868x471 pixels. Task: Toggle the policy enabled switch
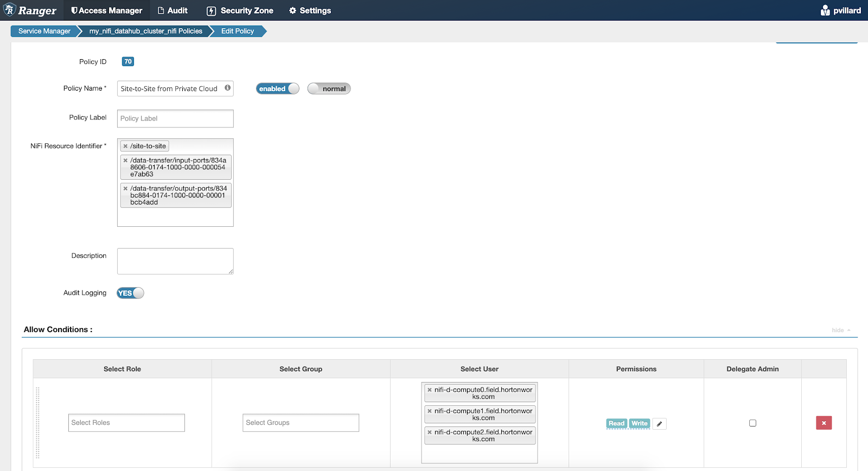click(x=277, y=88)
